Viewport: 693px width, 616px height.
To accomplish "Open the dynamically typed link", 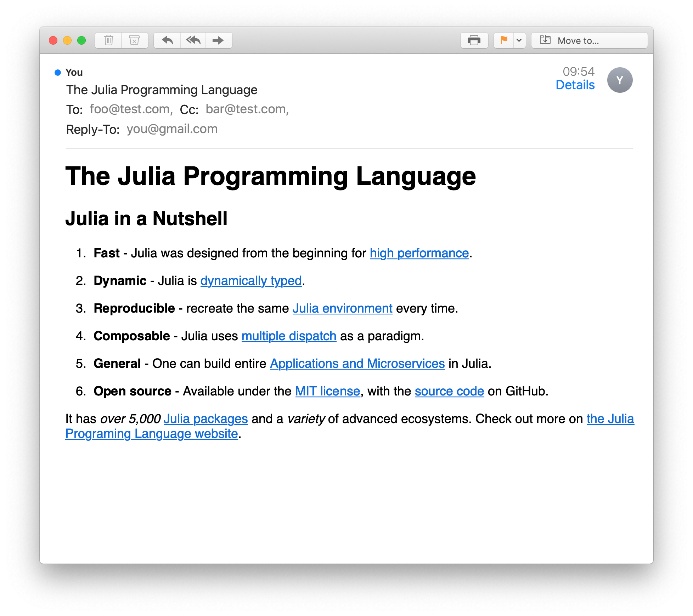I will tap(251, 281).
